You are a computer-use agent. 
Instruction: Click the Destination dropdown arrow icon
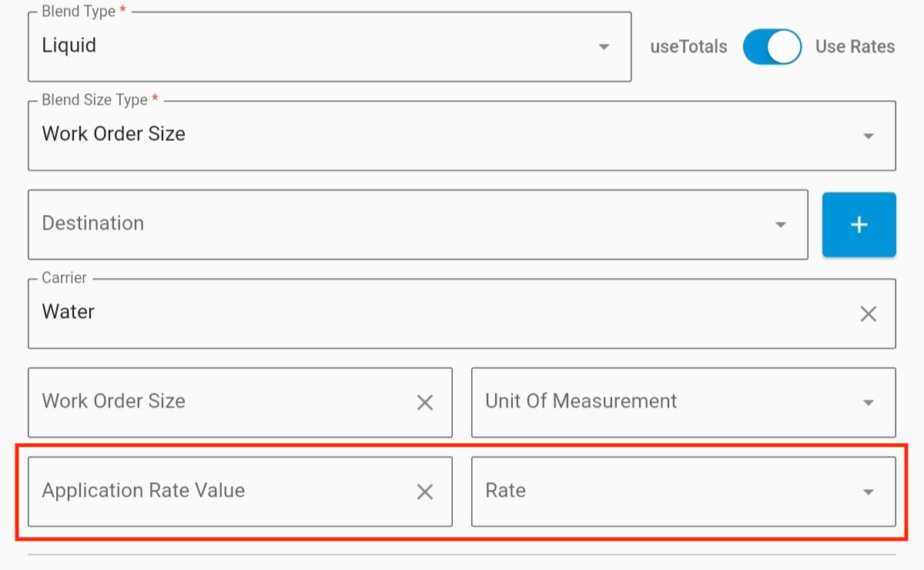780,225
